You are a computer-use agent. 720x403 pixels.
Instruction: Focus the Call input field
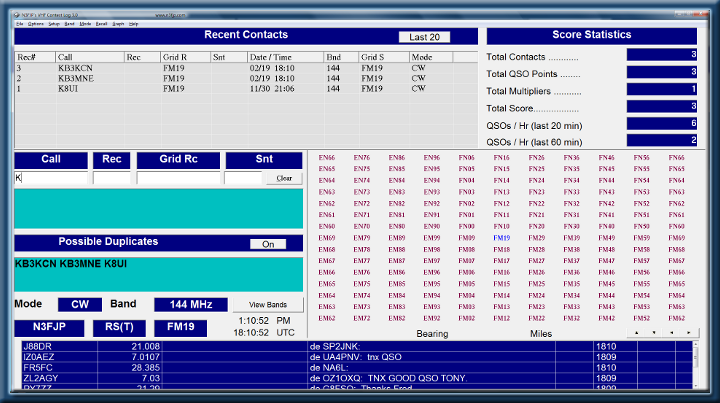point(51,178)
